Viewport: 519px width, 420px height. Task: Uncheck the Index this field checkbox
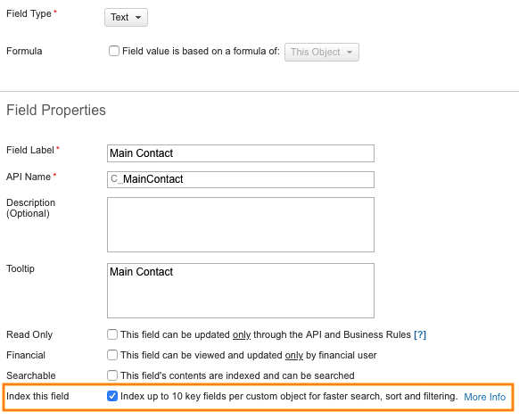pyautogui.click(x=112, y=396)
